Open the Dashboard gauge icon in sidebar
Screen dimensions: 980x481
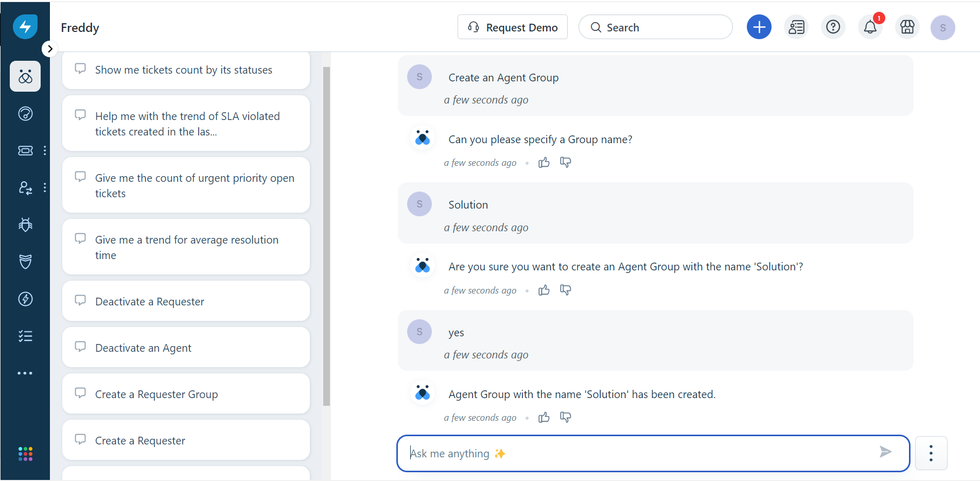click(x=25, y=114)
